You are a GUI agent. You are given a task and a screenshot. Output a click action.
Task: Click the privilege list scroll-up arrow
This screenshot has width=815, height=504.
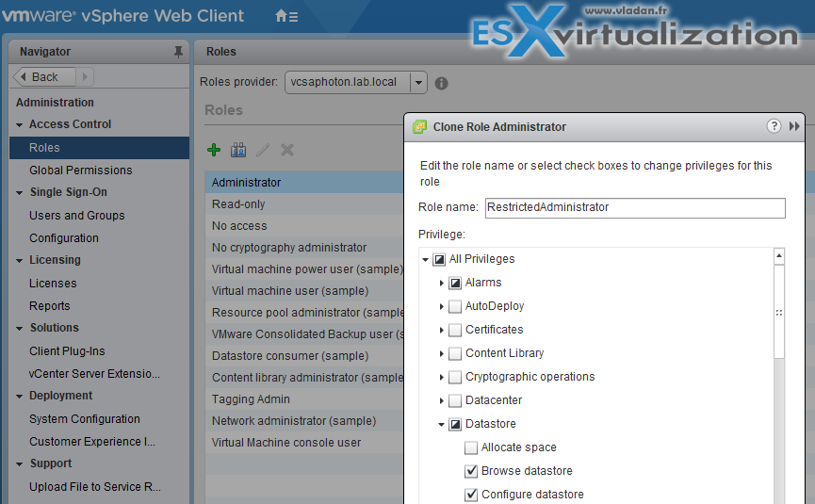tap(778, 255)
